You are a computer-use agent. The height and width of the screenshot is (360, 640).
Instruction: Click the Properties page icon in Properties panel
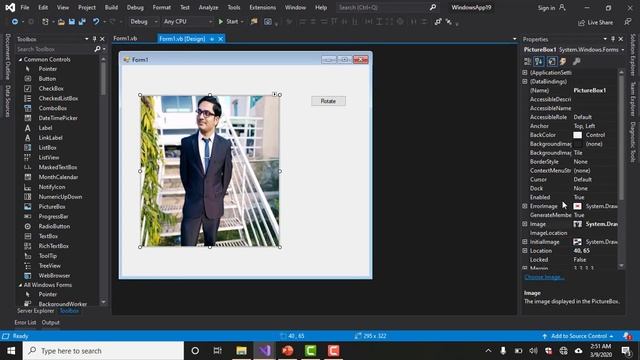tap(552, 62)
